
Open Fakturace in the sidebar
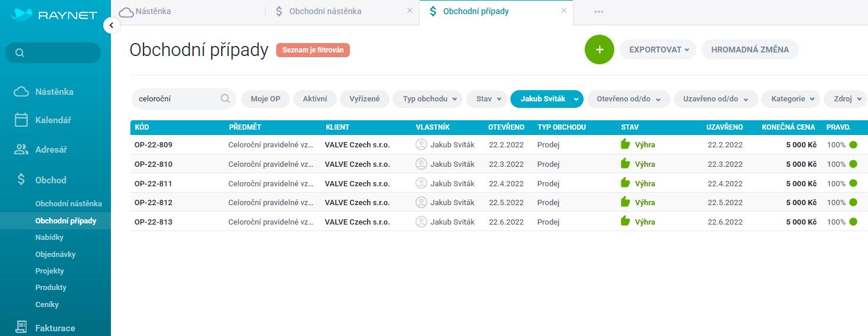(55, 328)
